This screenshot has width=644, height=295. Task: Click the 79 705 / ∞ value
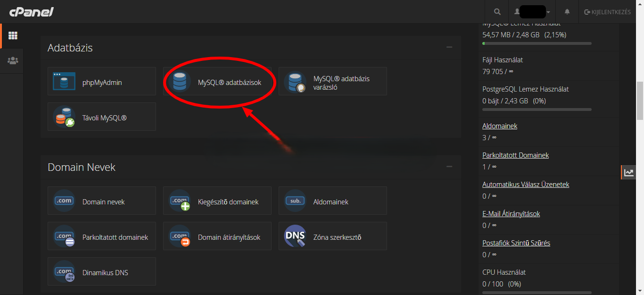point(498,72)
